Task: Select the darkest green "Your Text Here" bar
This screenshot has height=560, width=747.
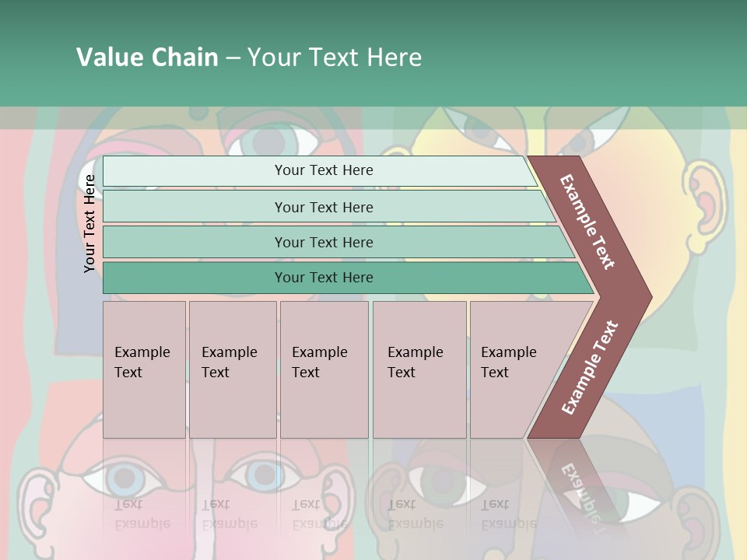Action: coord(323,278)
